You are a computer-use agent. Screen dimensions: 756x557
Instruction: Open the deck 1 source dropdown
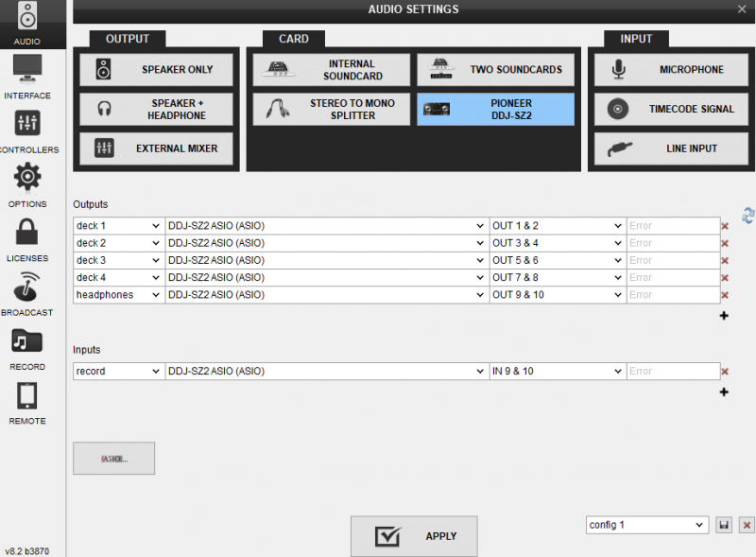pyautogui.click(x=119, y=226)
